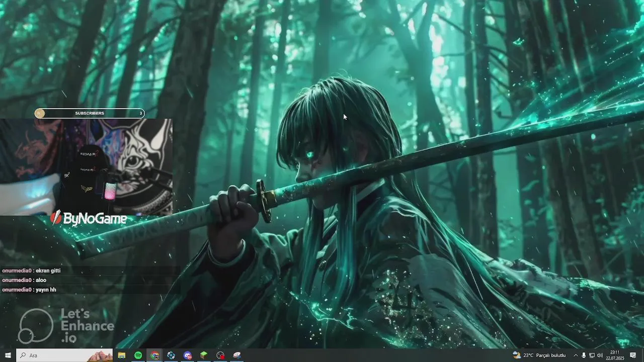
Task: Show hidden system tray icons
Action: 576,355
